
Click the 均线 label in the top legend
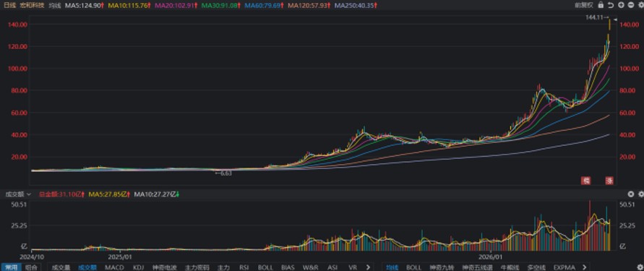pos(54,5)
